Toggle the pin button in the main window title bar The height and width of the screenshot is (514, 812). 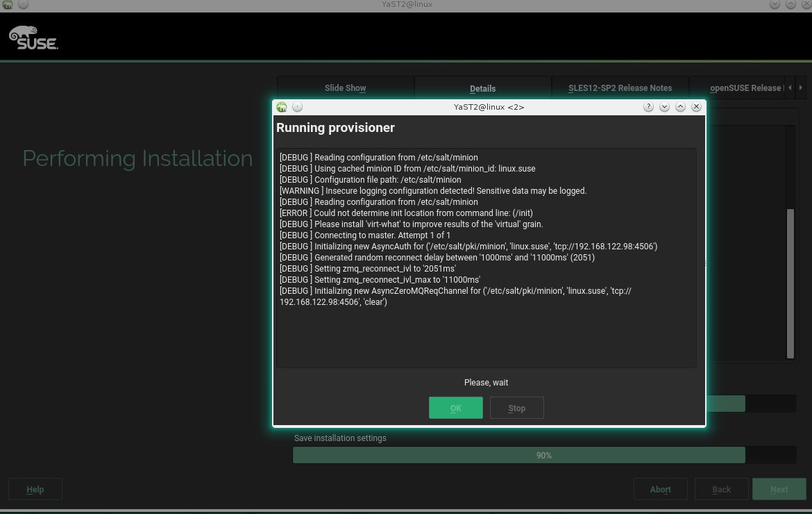coord(22,5)
